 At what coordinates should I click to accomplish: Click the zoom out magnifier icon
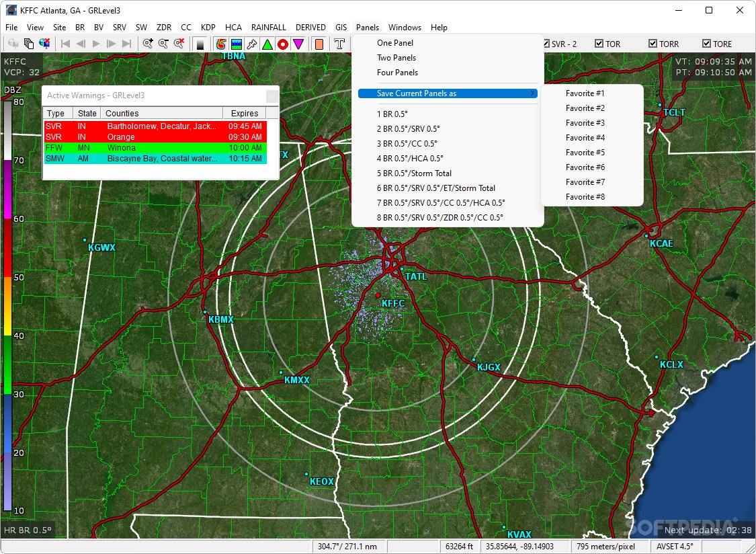(163, 44)
